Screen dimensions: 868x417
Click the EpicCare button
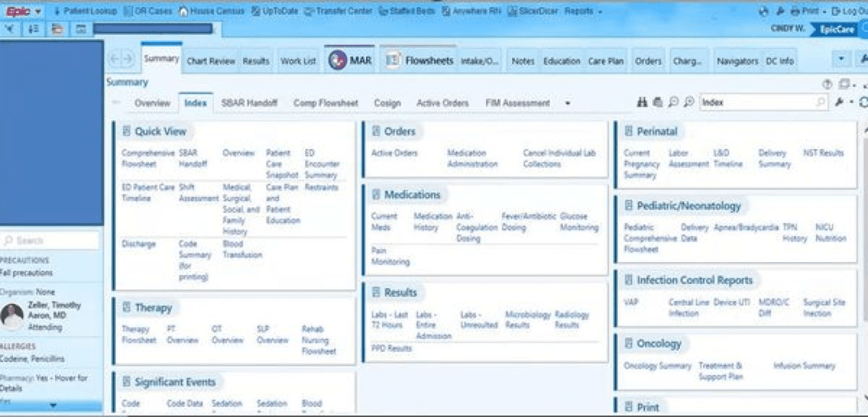[x=838, y=29]
